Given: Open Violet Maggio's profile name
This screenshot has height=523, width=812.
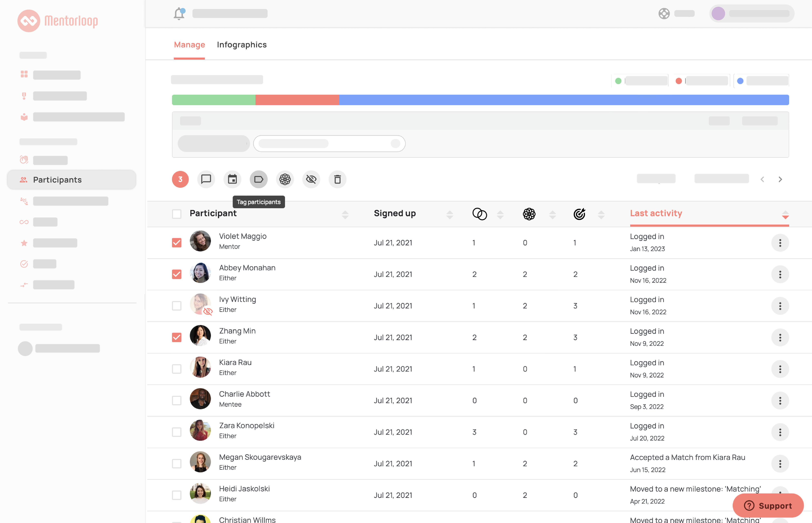Looking at the screenshot, I should [x=243, y=236].
